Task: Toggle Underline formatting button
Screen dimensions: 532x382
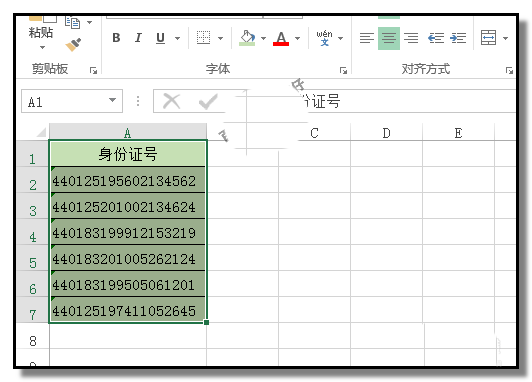Action: click(160, 38)
